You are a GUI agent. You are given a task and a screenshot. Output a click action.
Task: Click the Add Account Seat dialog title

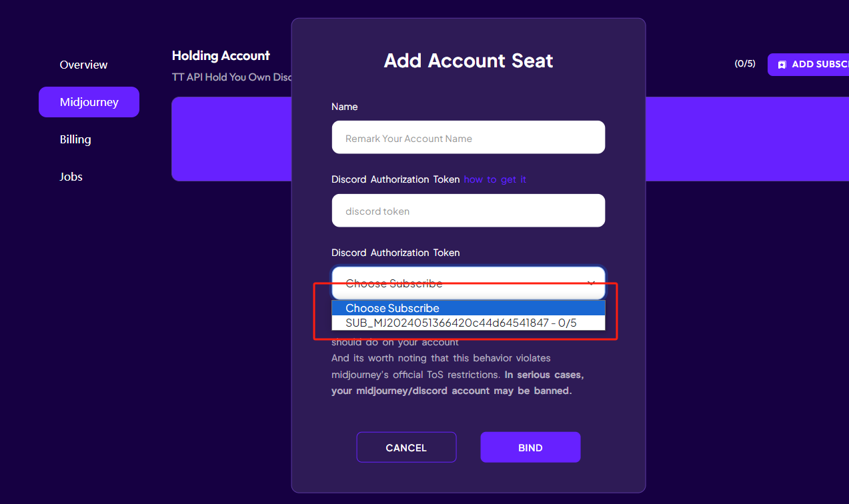(x=468, y=61)
